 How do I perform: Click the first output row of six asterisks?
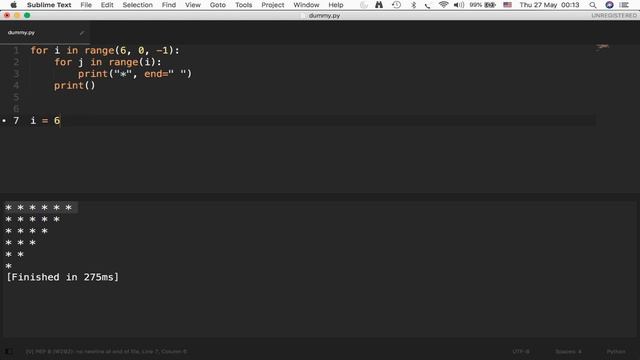point(39,207)
